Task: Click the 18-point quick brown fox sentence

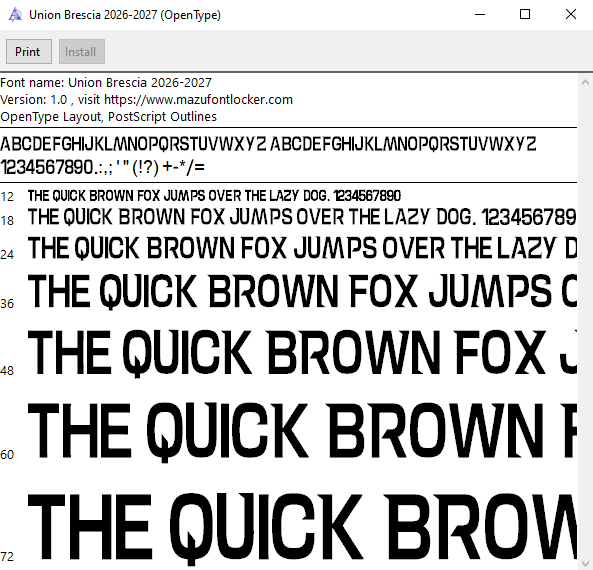Action: click(x=302, y=217)
